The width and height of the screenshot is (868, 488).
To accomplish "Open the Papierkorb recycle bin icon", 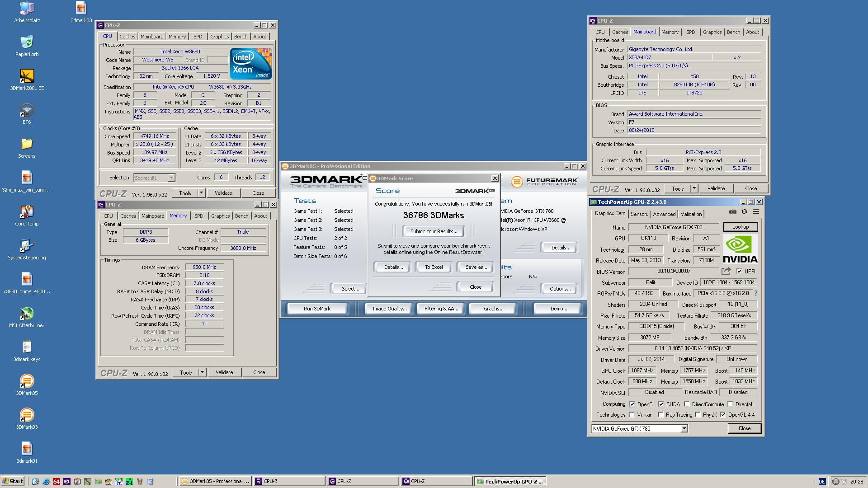I will 27,46.
